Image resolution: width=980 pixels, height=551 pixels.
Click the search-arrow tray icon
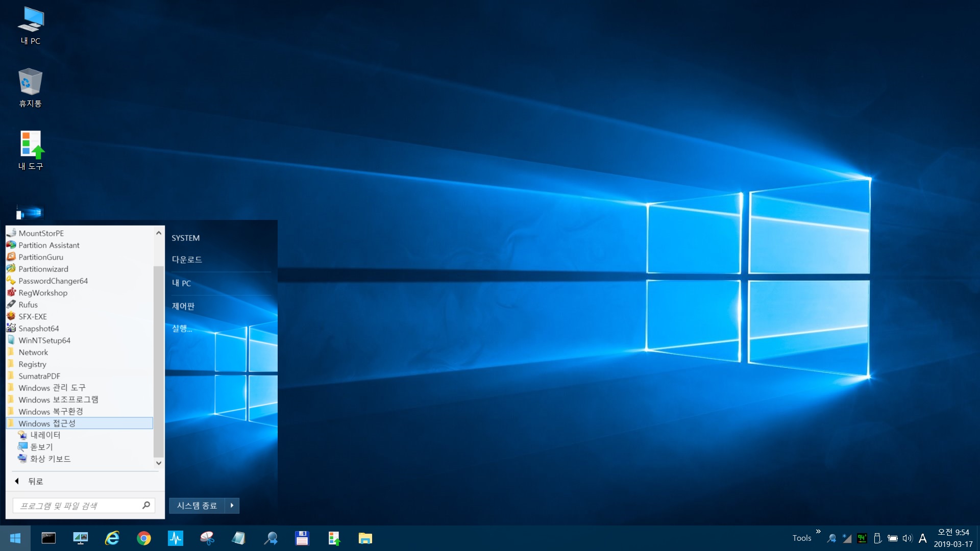pos(832,538)
